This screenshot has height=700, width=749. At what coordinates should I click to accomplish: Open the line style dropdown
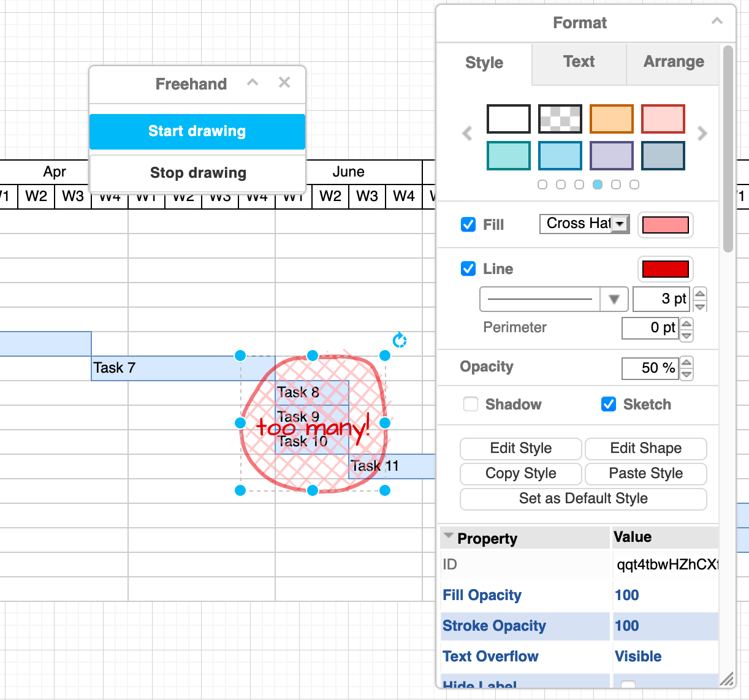point(614,299)
